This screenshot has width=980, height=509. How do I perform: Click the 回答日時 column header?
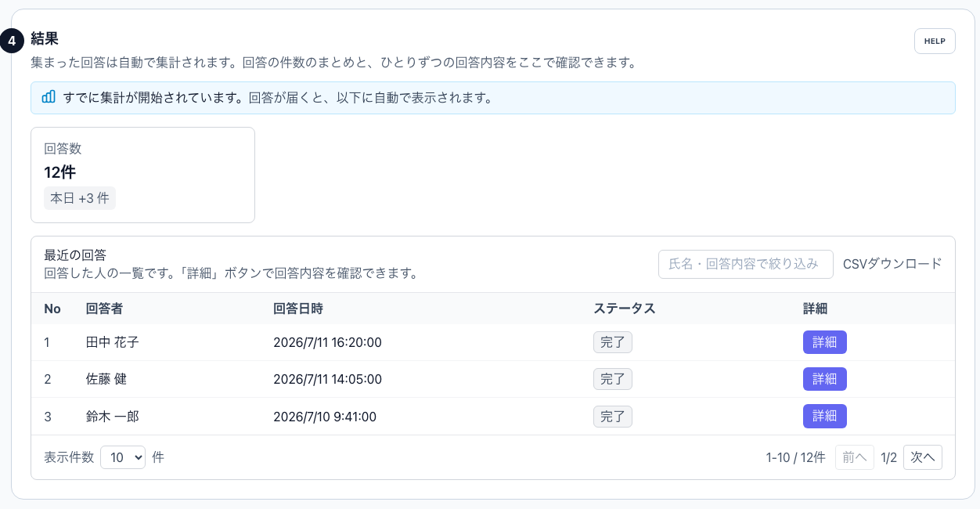coord(298,309)
